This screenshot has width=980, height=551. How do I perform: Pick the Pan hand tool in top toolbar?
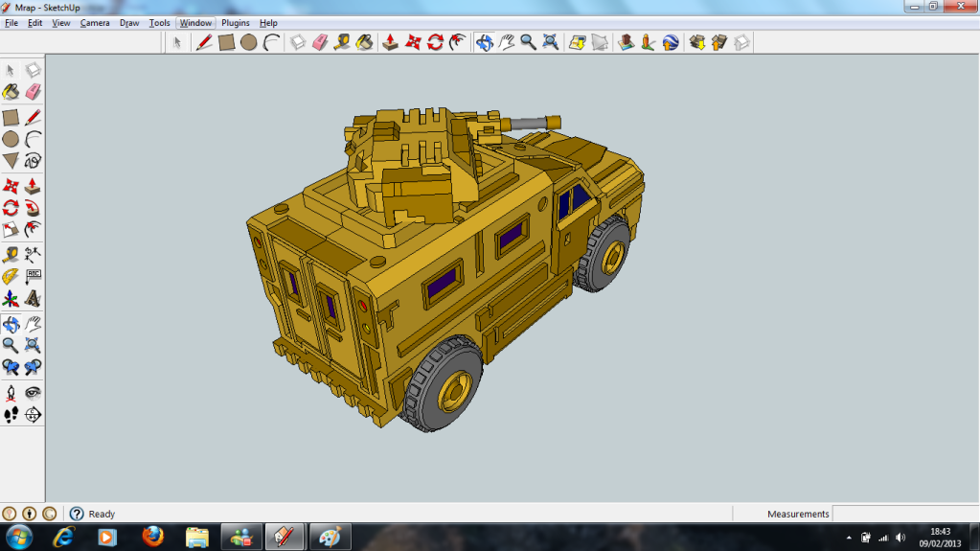(x=507, y=42)
